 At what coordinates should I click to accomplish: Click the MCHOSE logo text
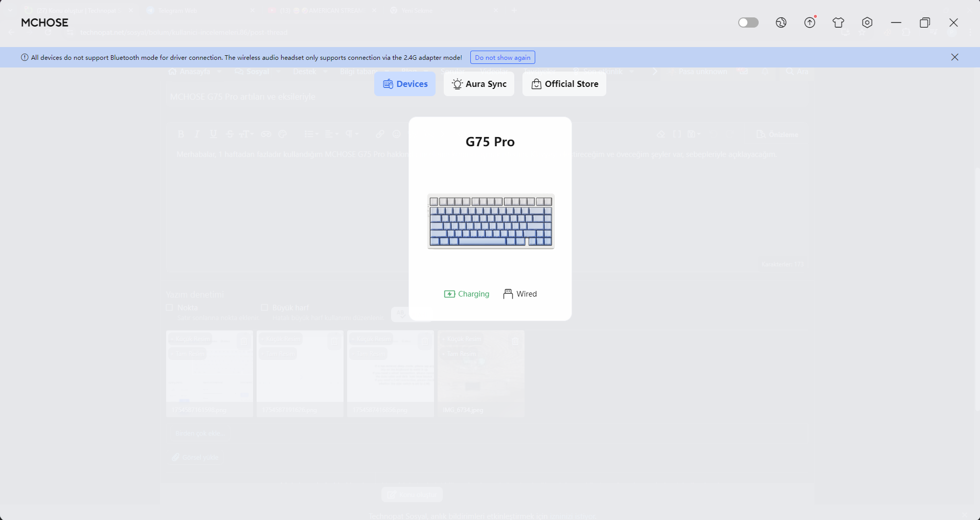coord(44,22)
